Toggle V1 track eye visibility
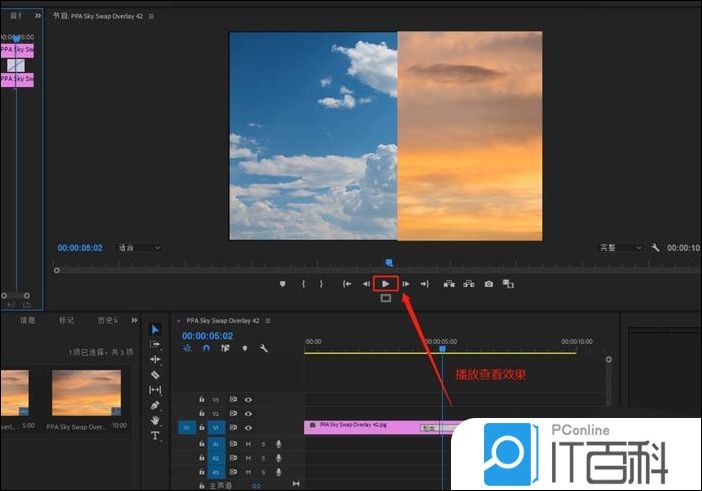702x491 pixels. coord(248,427)
